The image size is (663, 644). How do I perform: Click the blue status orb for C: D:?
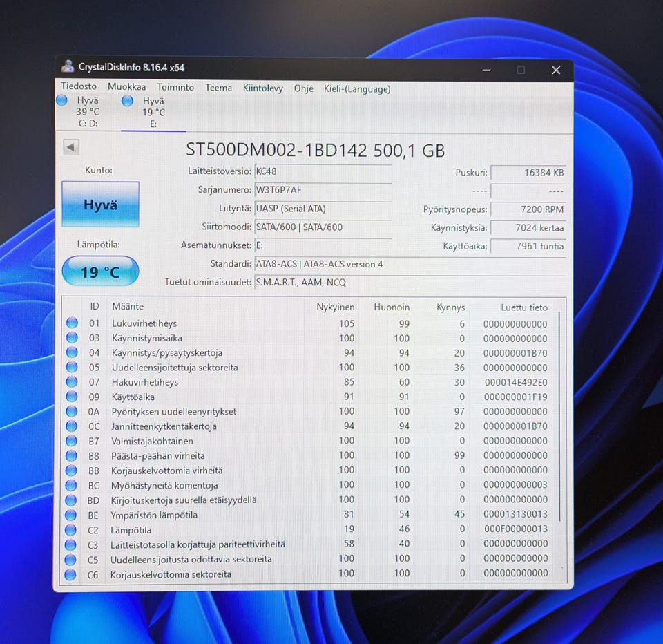pyautogui.click(x=61, y=100)
